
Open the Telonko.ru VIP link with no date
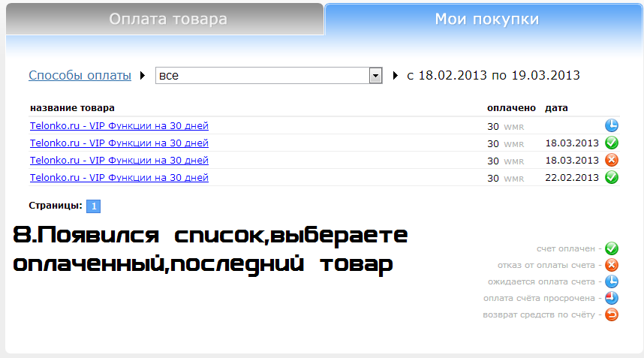(119, 125)
